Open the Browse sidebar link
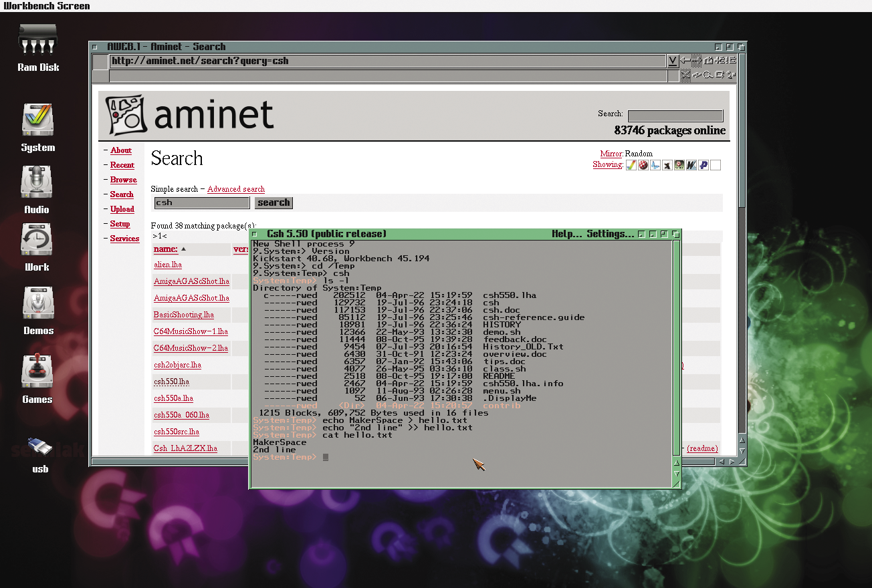 (124, 180)
